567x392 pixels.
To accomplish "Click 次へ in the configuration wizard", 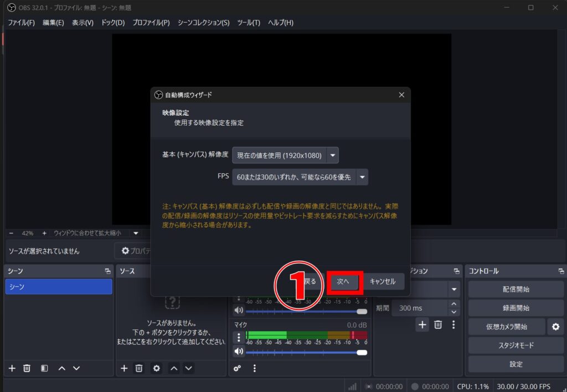I will [x=344, y=281].
